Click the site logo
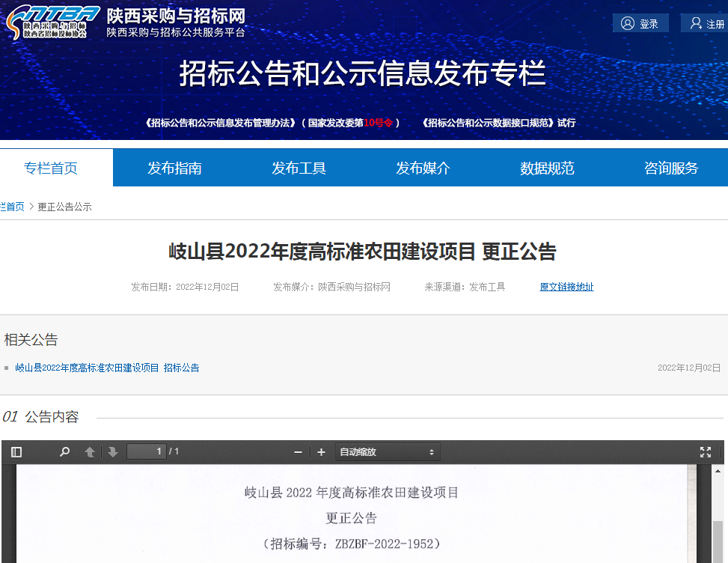 pos(52,22)
